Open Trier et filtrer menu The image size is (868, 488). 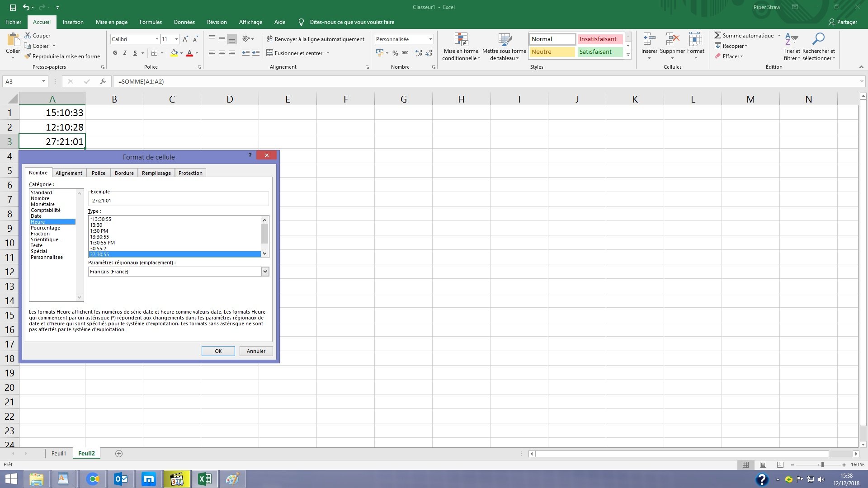click(x=792, y=47)
